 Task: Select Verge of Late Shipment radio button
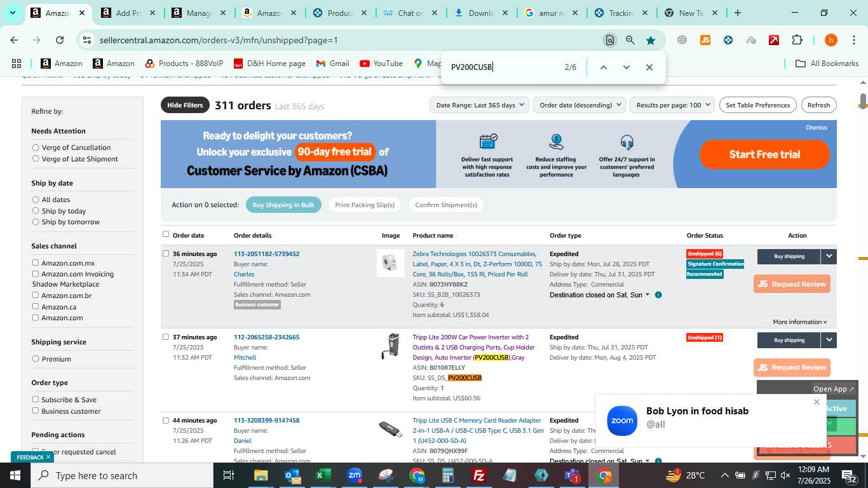click(x=36, y=159)
